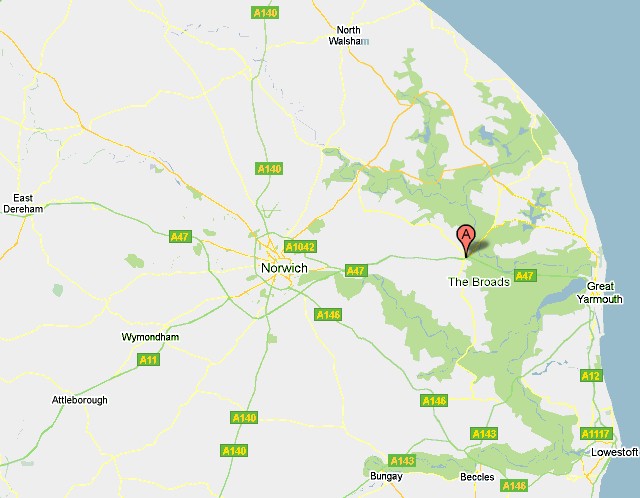Click the A12 road shield near the coast
640x498 pixels.
pos(591,376)
